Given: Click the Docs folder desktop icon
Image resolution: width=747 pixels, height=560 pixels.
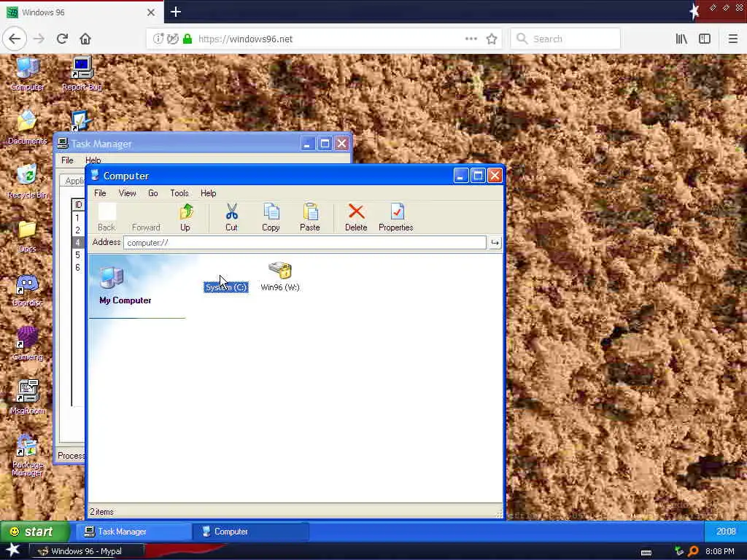Looking at the screenshot, I should (27, 236).
